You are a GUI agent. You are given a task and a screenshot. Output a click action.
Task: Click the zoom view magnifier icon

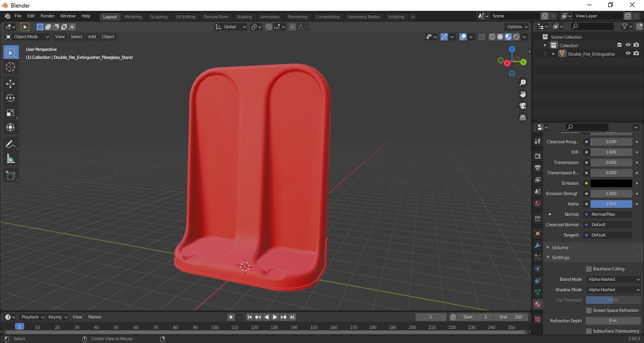[x=522, y=82]
